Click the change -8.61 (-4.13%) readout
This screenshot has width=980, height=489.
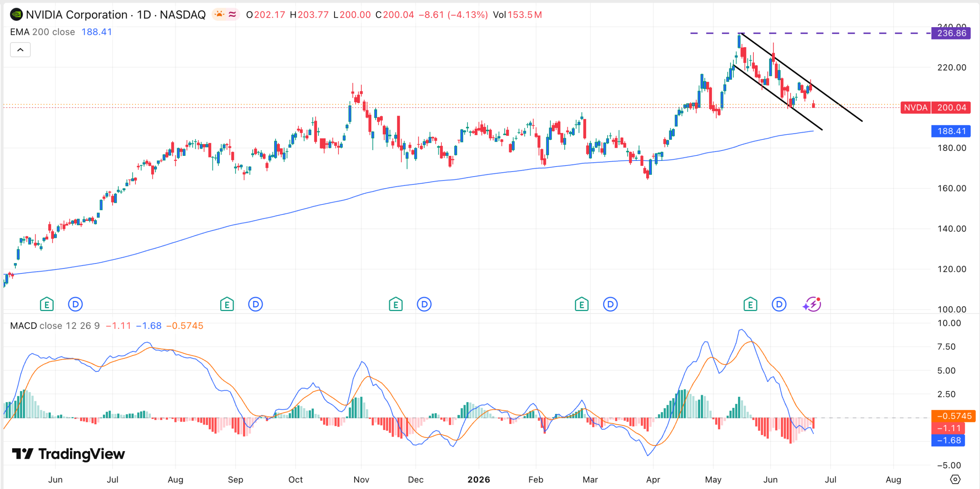[453, 15]
